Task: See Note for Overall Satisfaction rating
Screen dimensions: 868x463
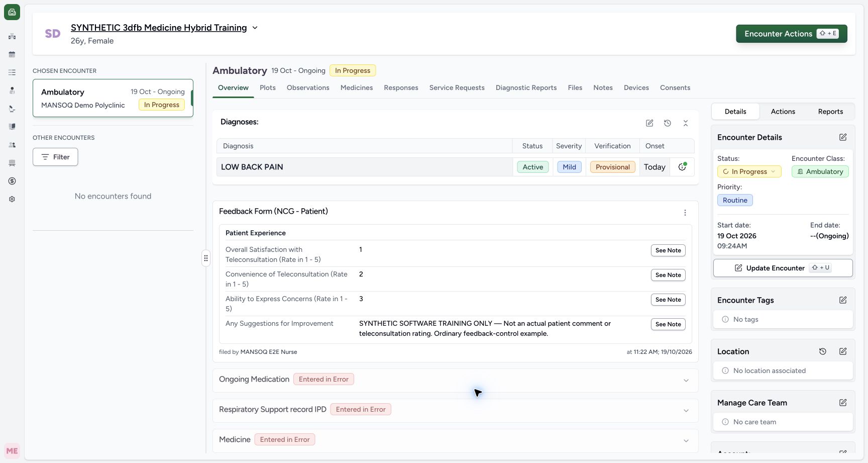Action: click(668, 250)
